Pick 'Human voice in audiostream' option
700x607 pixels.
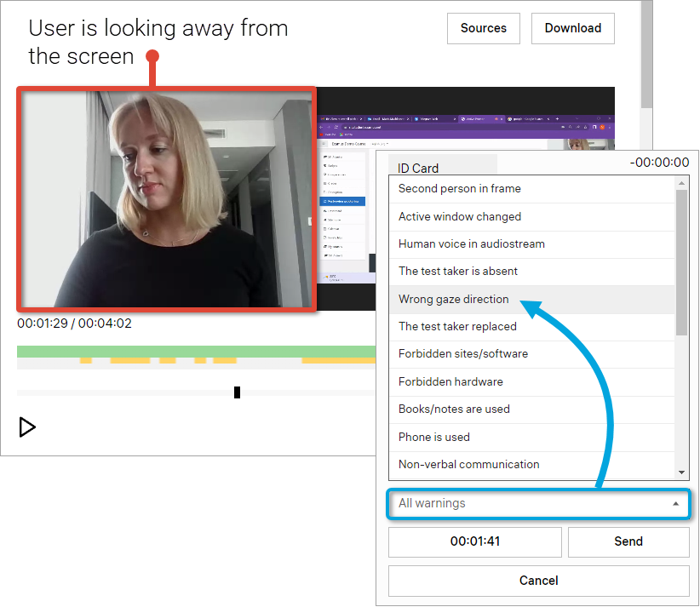(x=471, y=244)
